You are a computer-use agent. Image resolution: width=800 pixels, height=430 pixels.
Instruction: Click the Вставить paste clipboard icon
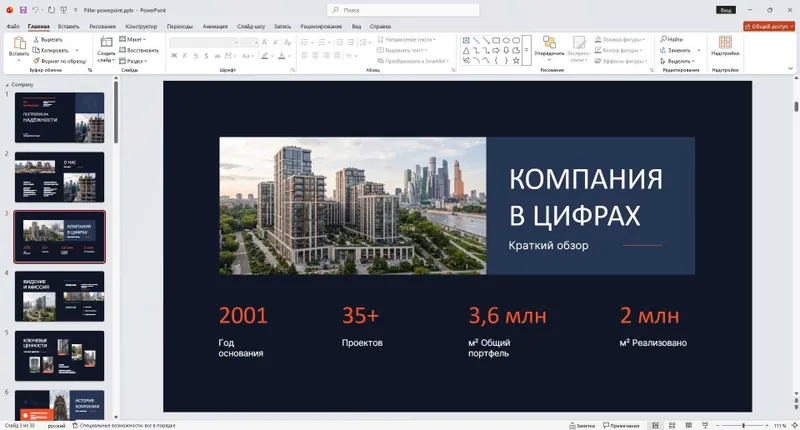coord(19,43)
